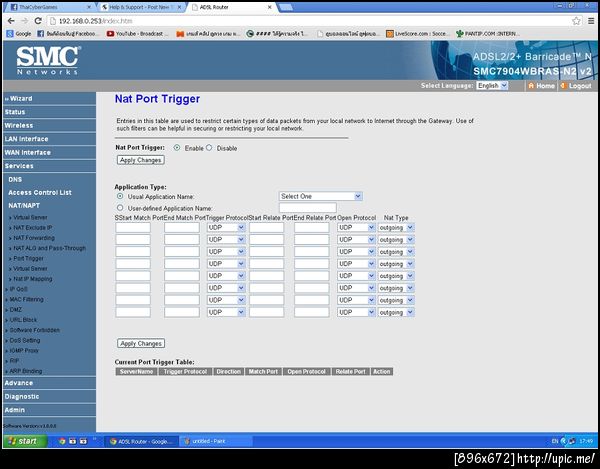Open the ARP Binding sidebar link
The height and width of the screenshot is (469, 600).
[x=26, y=371]
